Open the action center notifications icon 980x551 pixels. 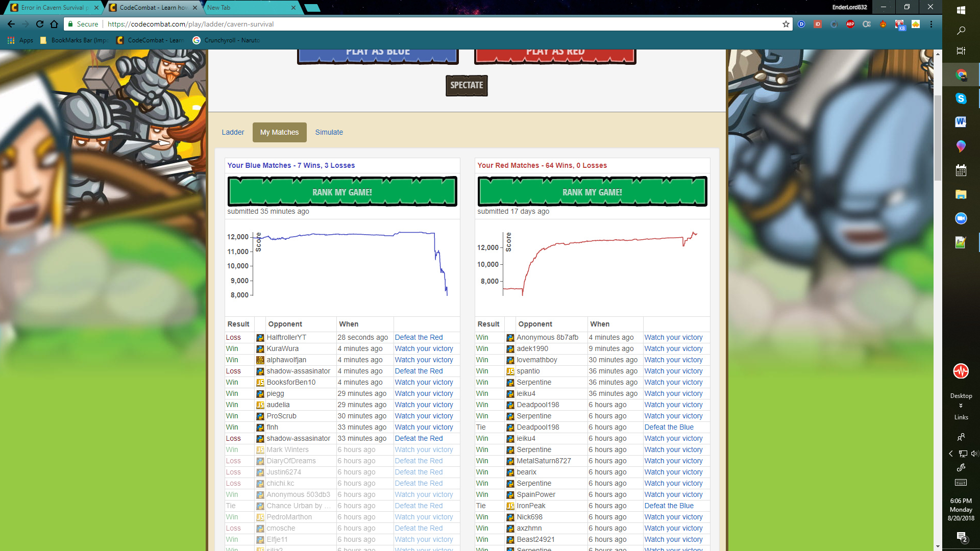point(962,537)
